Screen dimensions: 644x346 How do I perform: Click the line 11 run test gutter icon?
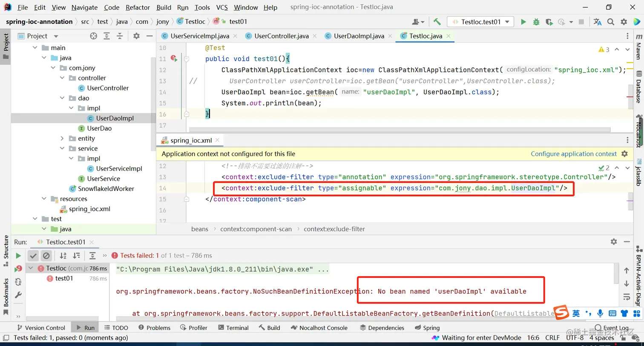click(174, 59)
